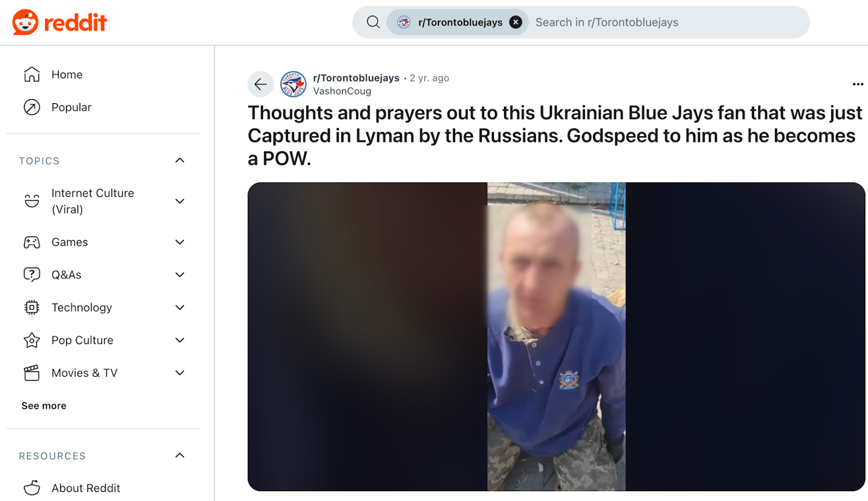Click the search magnifier icon
Viewport: 868px width, 501px height.
[373, 22]
